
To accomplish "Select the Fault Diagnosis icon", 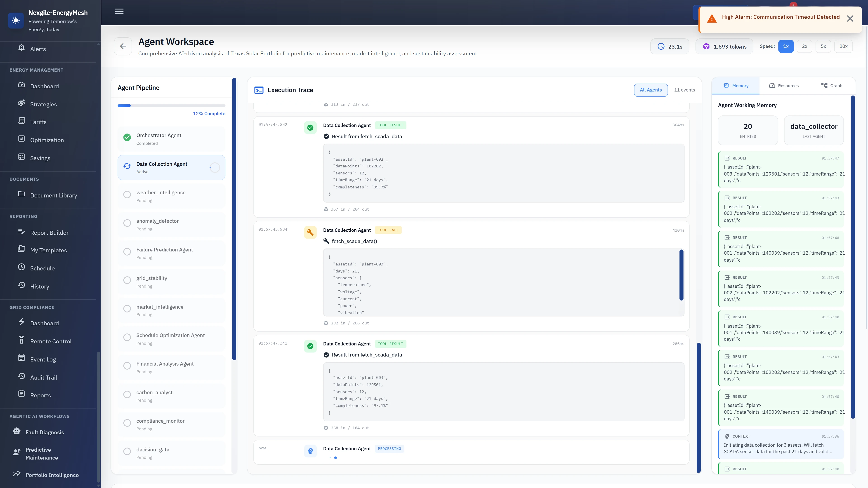I will (x=16, y=432).
